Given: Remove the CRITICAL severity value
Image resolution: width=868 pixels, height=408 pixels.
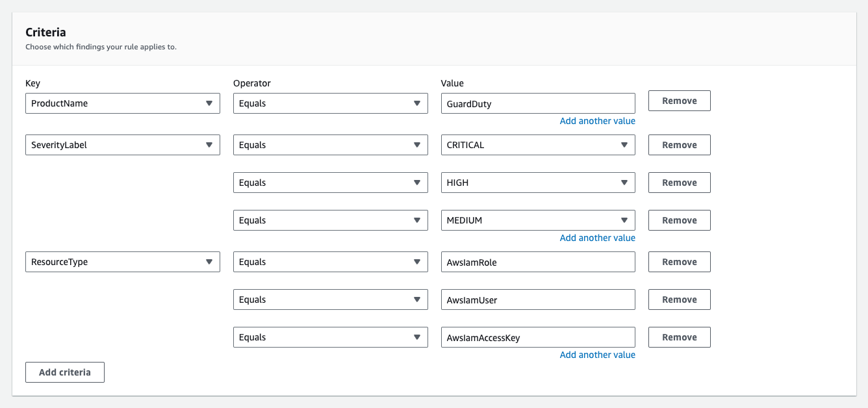Looking at the screenshot, I should pos(679,144).
